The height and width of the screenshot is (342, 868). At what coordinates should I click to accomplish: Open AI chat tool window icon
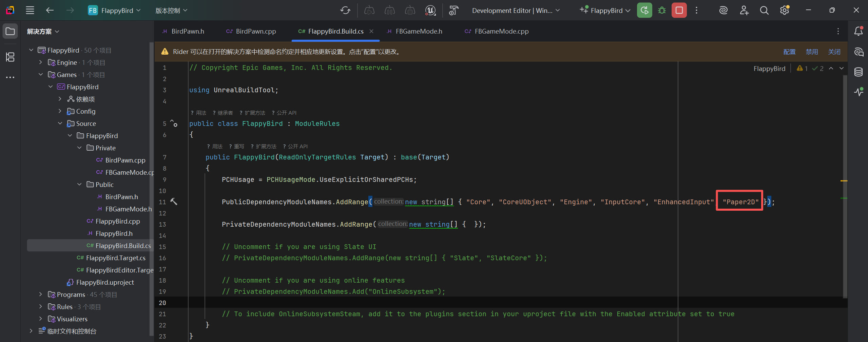coord(858,52)
